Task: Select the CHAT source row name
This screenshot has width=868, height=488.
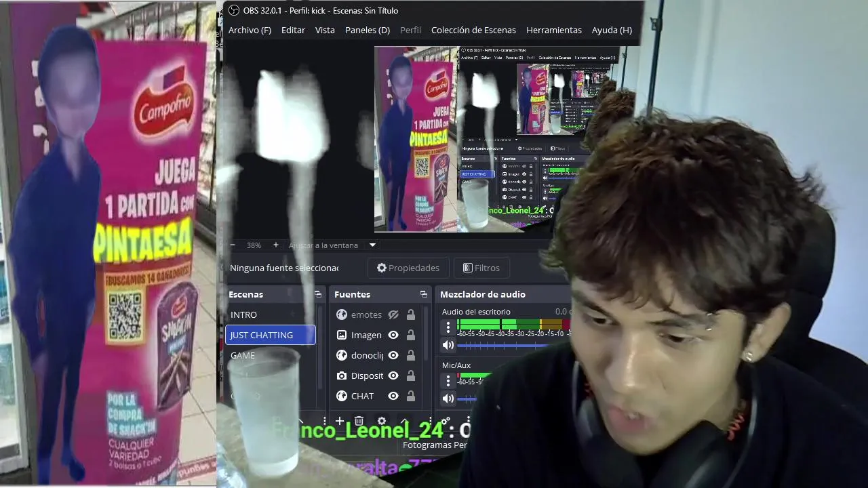Action: click(x=362, y=396)
